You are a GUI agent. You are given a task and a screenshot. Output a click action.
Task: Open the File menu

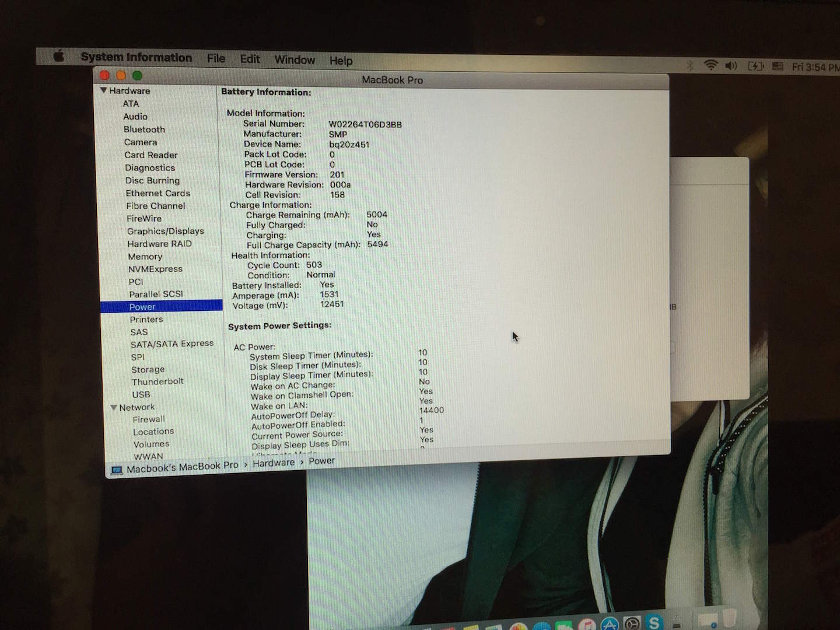pyautogui.click(x=216, y=58)
